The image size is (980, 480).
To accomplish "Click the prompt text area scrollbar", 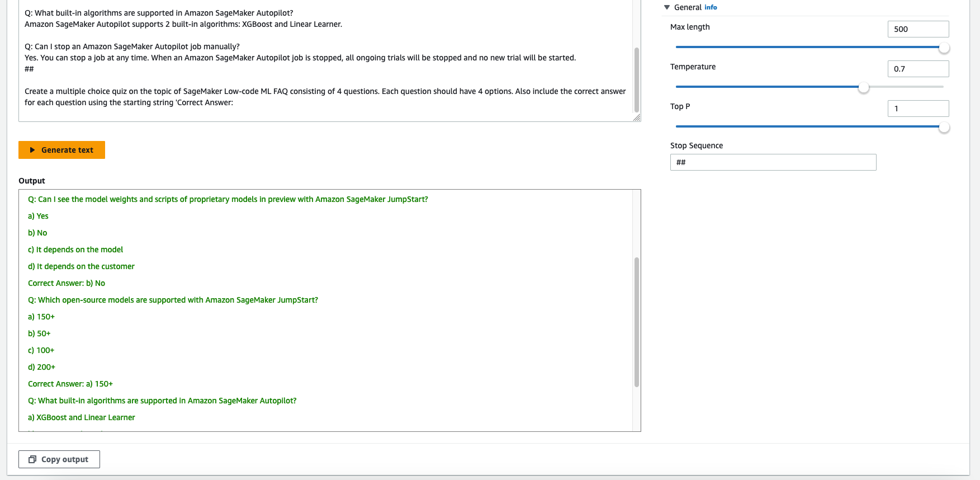I will pyautogui.click(x=636, y=80).
